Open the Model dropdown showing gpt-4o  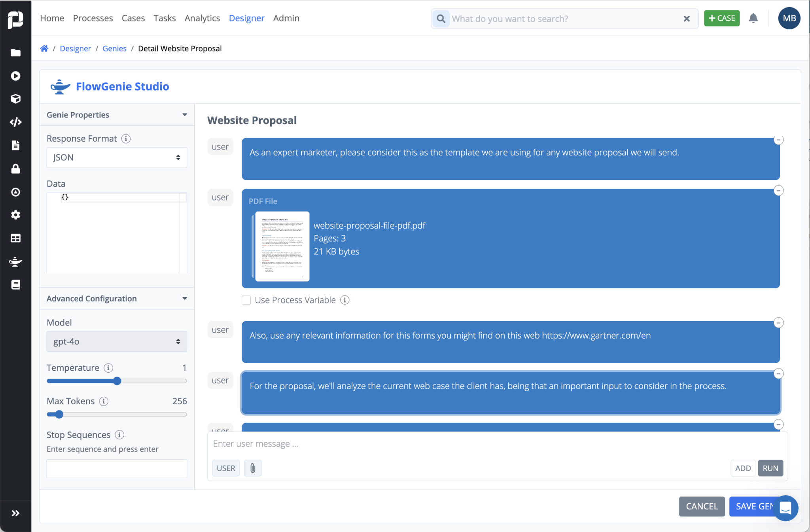(116, 341)
